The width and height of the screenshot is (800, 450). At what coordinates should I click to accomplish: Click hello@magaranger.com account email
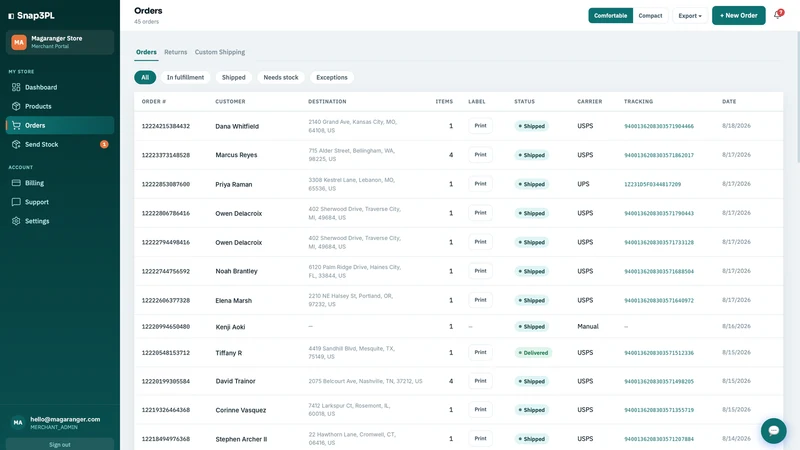coord(65,419)
